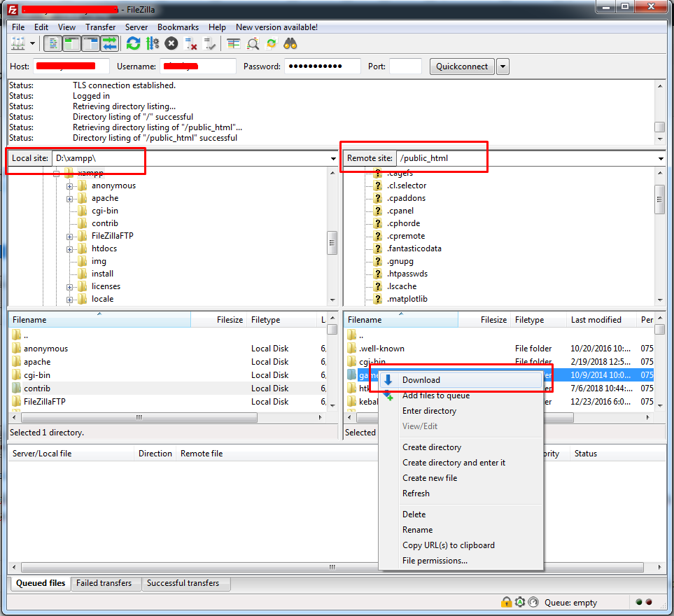The height and width of the screenshot is (616, 674).
Task: Expand the FileZillaFTP folder in local tree
Action: point(69,237)
